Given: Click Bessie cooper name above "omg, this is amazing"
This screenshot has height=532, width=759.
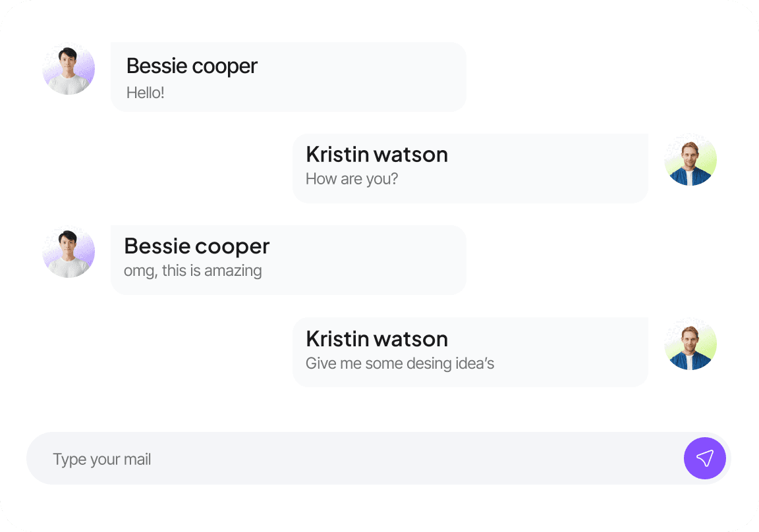Looking at the screenshot, I should [x=196, y=246].
